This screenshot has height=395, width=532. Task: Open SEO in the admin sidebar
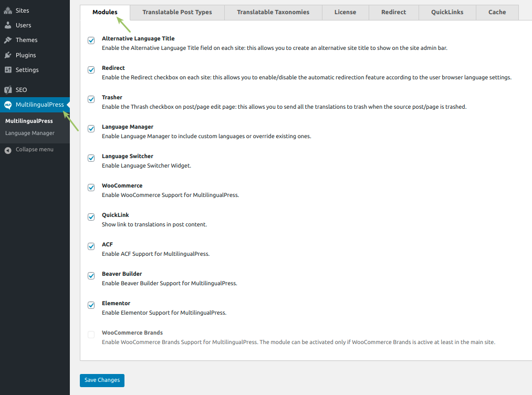point(35,90)
